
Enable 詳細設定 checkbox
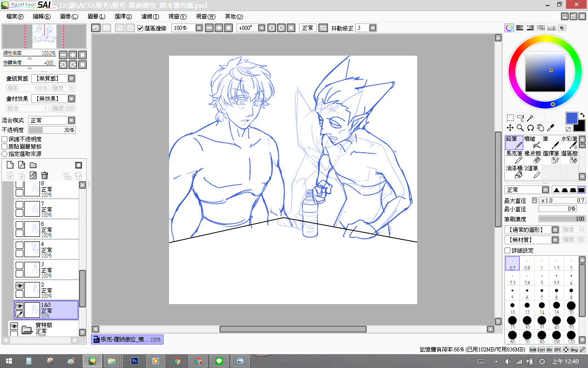[508, 250]
